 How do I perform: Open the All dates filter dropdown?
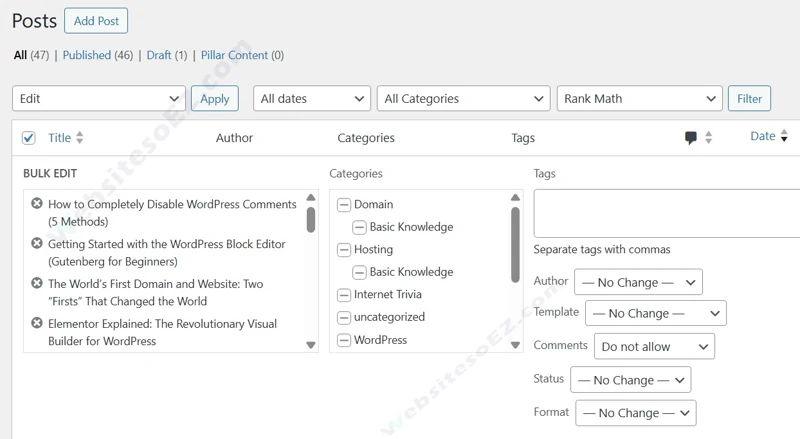coord(312,99)
